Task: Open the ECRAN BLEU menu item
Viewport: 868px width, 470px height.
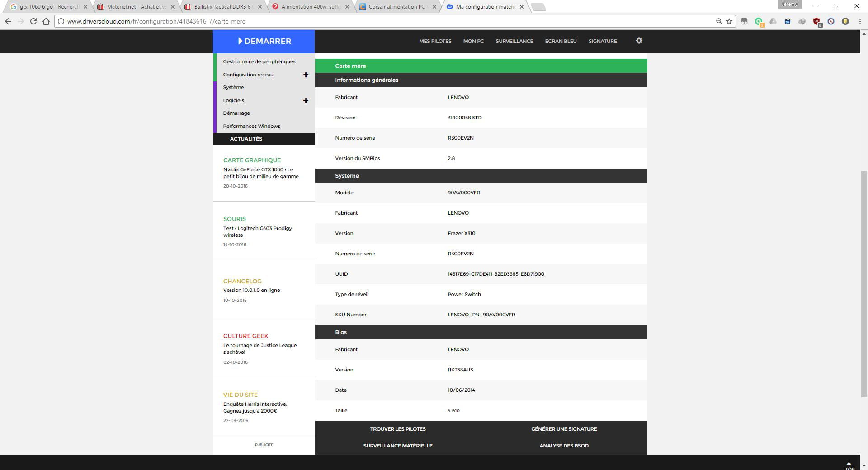Action: click(561, 41)
